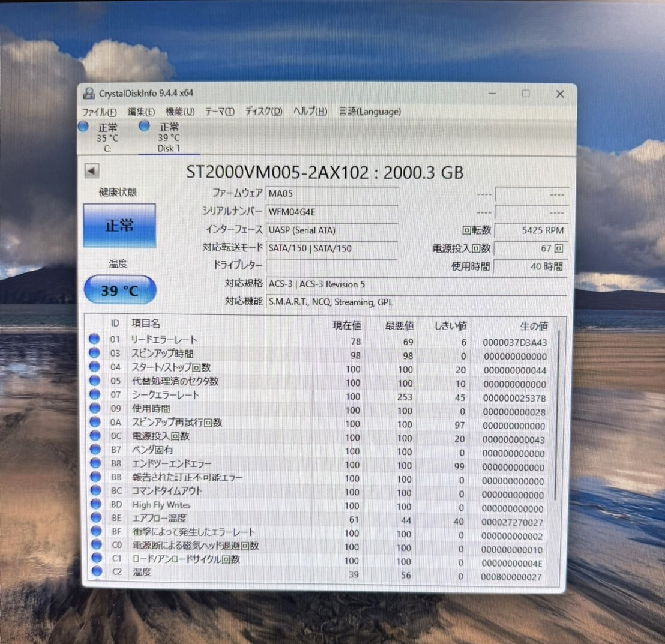
Task: Click the blue lamp beside エアフロー温度
Action: 94,518
